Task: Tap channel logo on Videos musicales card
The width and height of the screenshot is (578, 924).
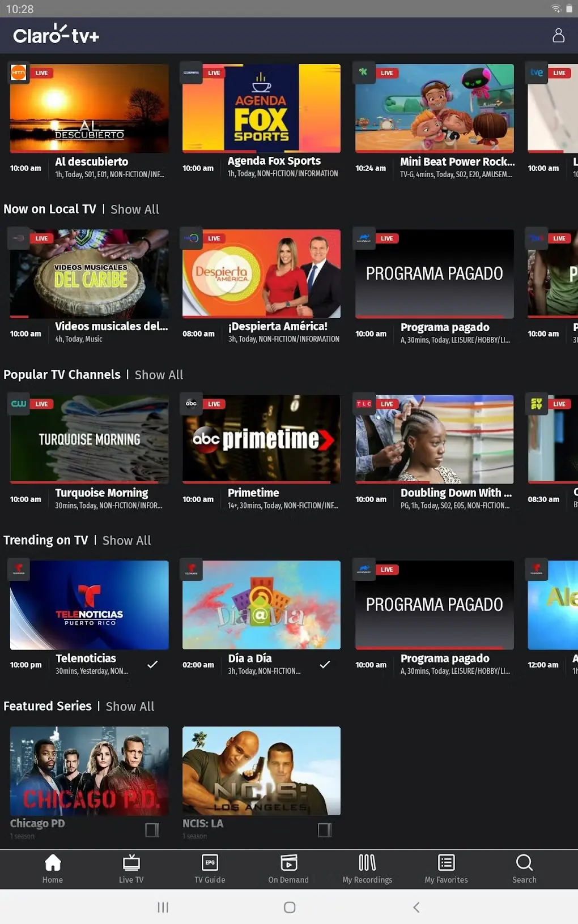Action: [x=19, y=238]
